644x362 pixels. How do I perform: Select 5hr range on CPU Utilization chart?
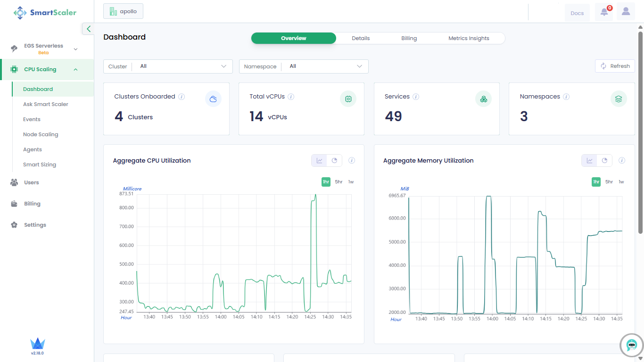(339, 182)
